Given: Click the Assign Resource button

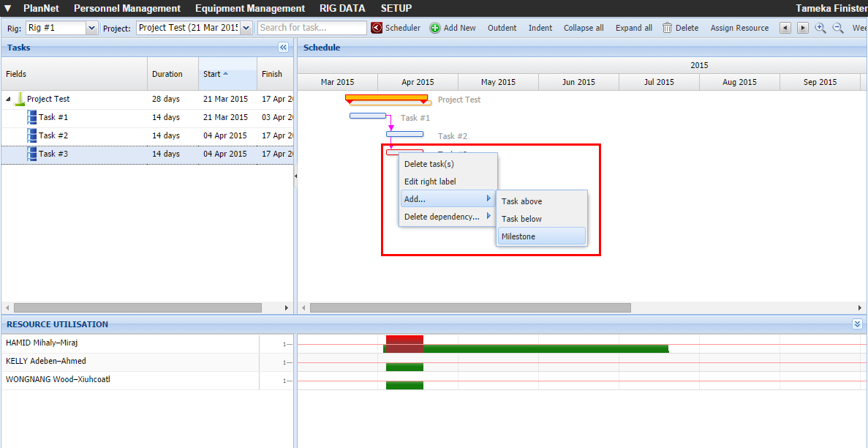Looking at the screenshot, I should [739, 28].
